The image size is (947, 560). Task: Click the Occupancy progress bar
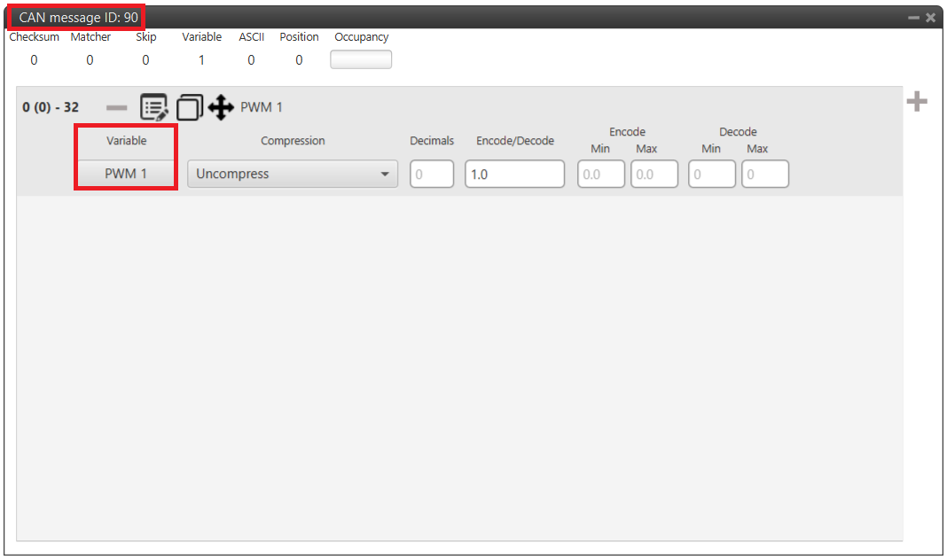pyautogui.click(x=361, y=59)
